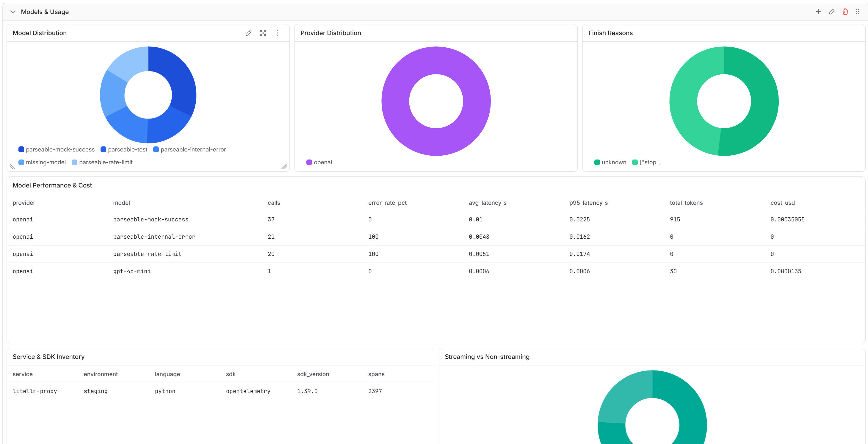The width and height of the screenshot is (868, 444).
Task: Click the spans value 2397
Action: (x=375, y=391)
